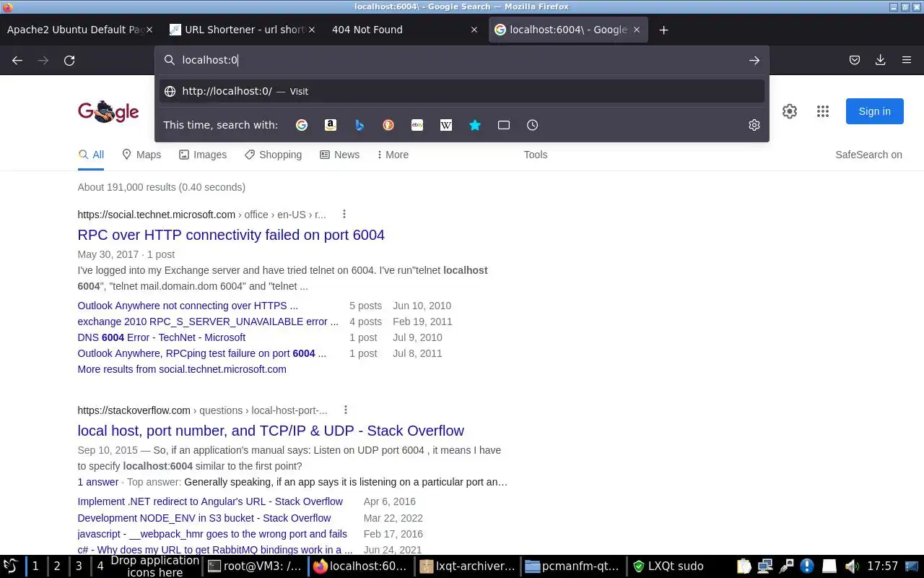
Task: Click the volume speaker tray icon
Action: [851, 566]
